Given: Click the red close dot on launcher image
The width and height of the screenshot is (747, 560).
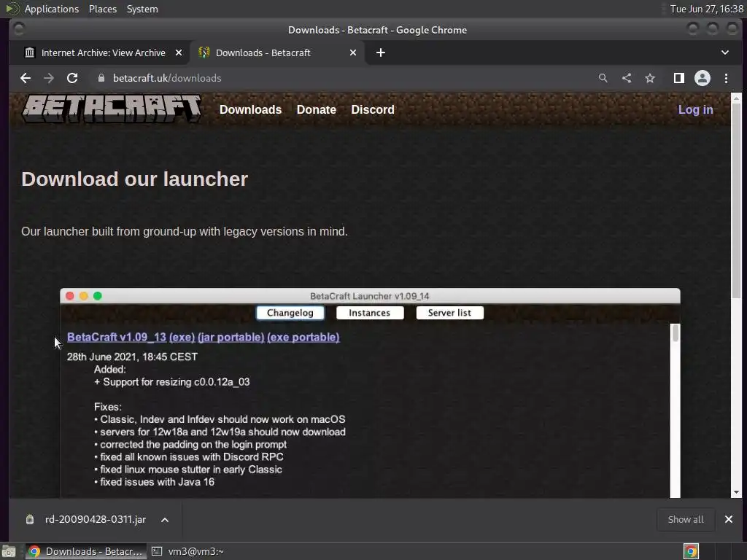Looking at the screenshot, I should pyautogui.click(x=69, y=296).
